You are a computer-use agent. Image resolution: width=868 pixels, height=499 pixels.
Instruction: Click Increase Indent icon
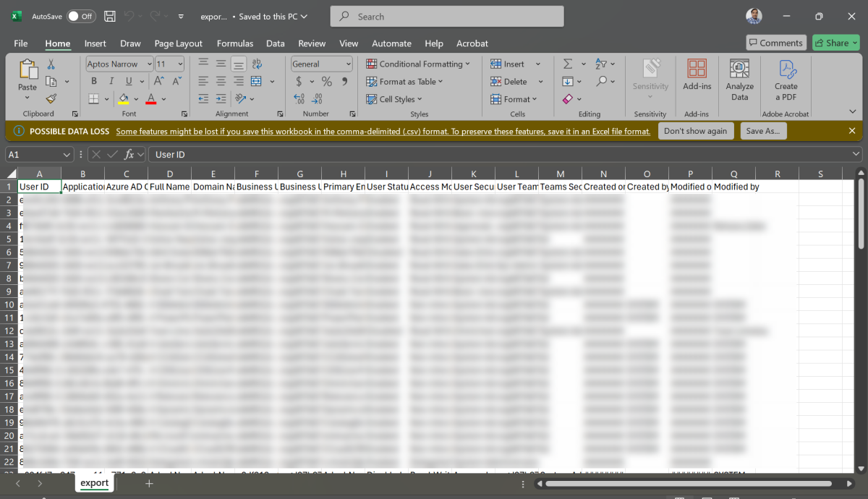pos(221,99)
